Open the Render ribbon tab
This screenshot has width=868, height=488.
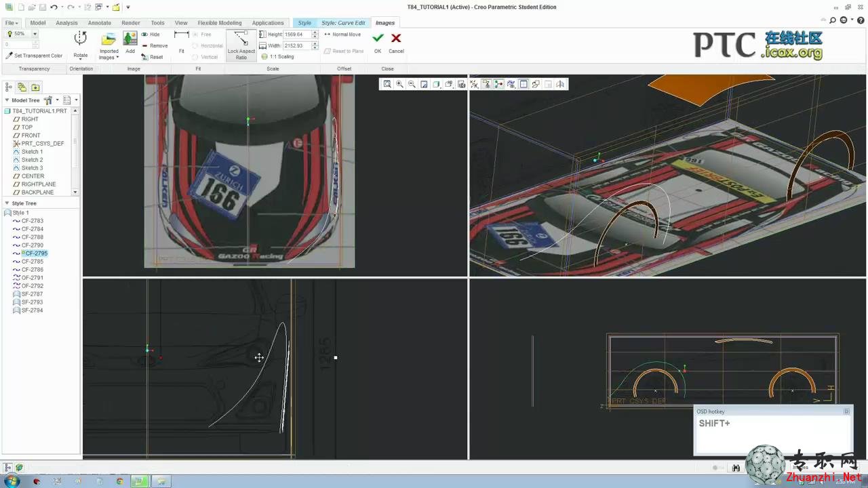[131, 23]
